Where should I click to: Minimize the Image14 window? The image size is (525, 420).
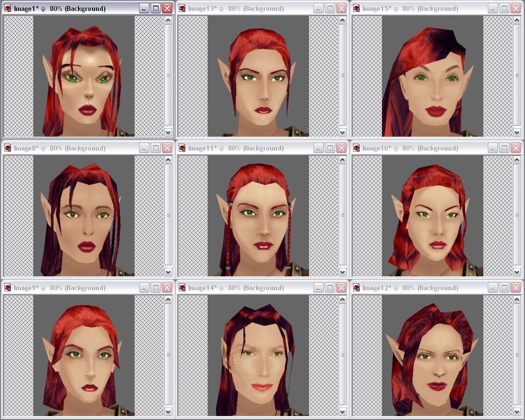318,288
